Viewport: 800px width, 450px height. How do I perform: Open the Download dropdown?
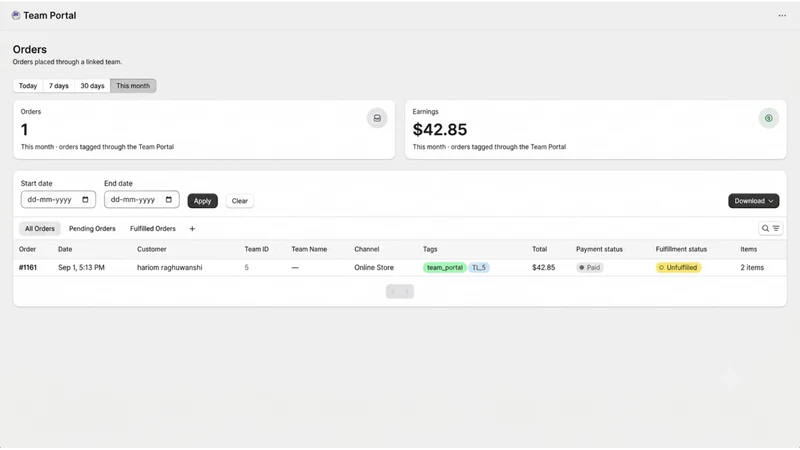point(754,201)
